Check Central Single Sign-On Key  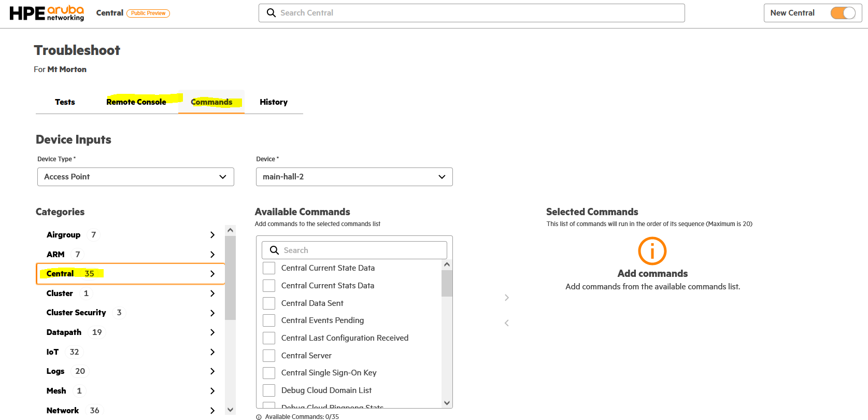pos(269,373)
